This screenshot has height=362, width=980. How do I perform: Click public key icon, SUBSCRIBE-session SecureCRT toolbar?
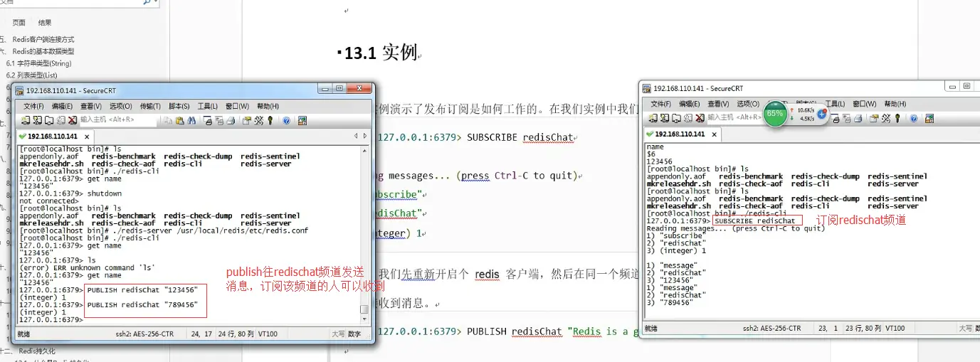tap(897, 119)
